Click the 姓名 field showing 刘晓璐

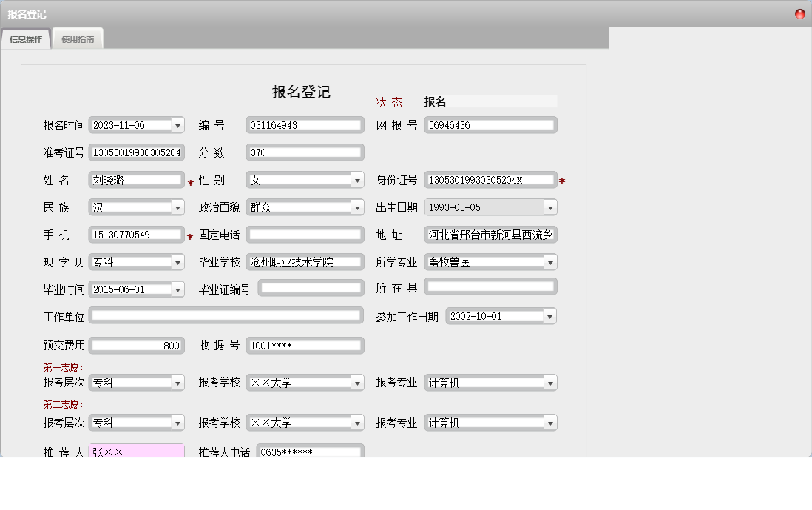point(136,179)
